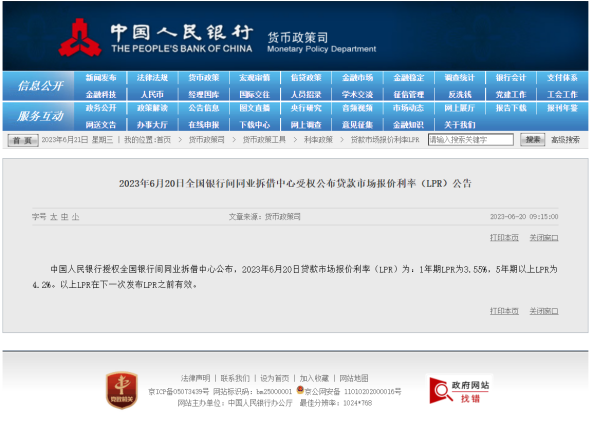Open the 高级搜索 advanced search link

click(565, 140)
